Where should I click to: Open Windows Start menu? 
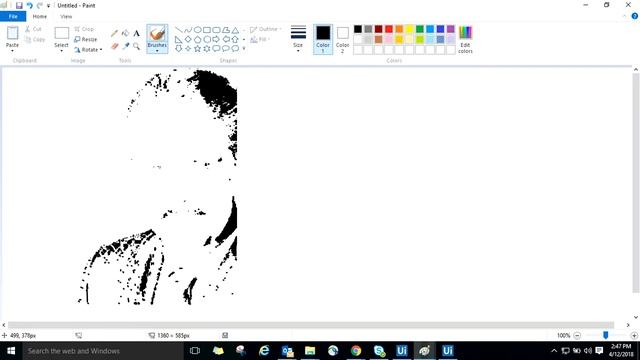pos(11,351)
